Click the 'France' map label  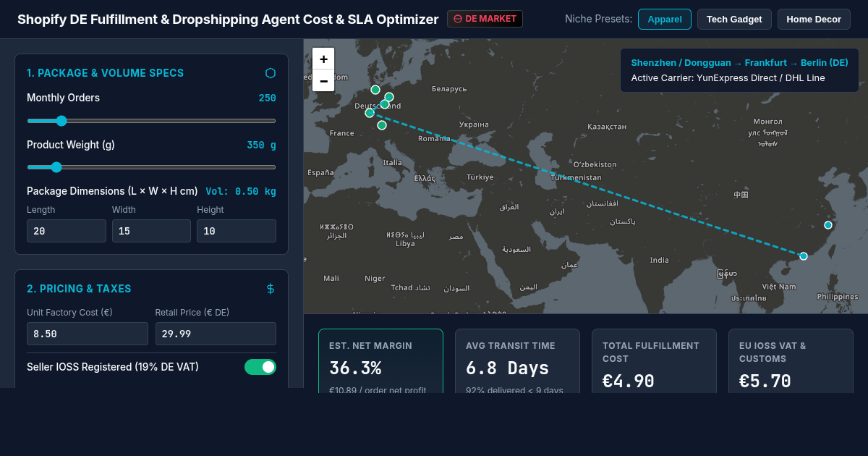pyautogui.click(x=342, y=133)
